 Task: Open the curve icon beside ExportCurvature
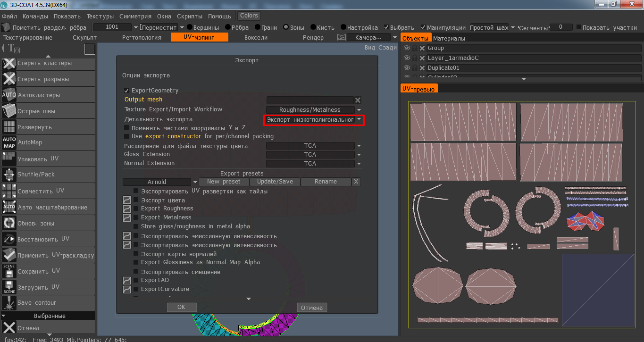127,290
